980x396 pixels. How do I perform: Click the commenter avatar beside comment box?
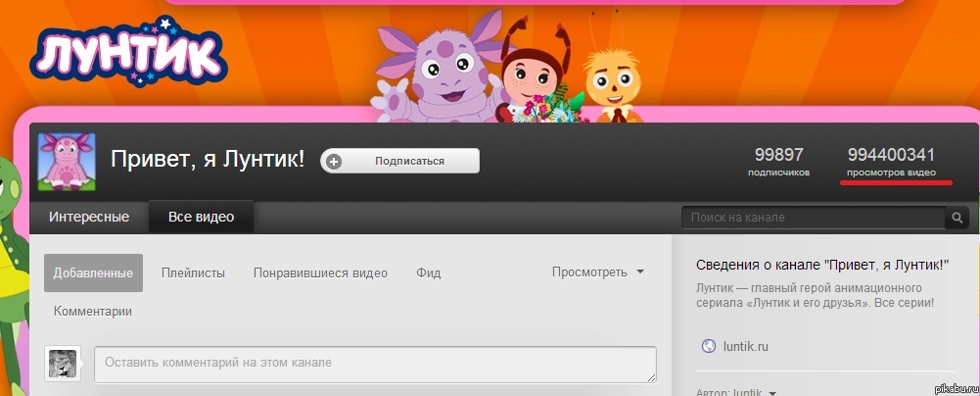(63, 363)
